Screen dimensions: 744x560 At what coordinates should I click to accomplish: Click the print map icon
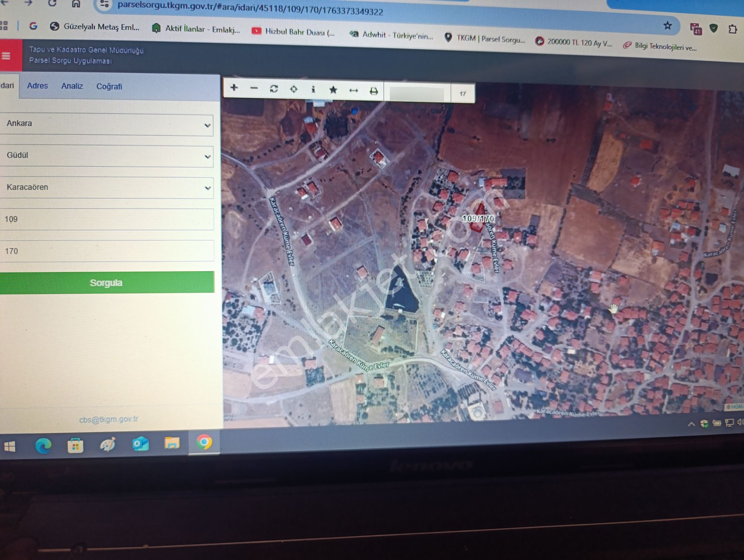click(374, 91)
